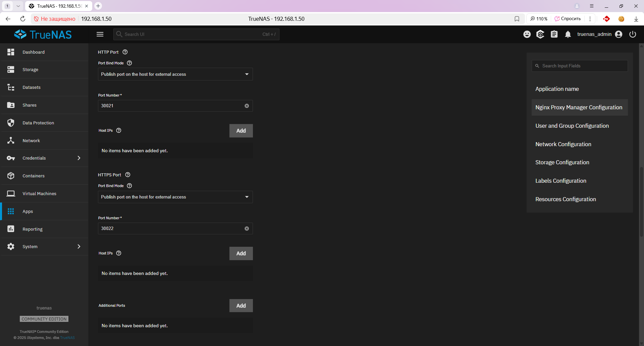Click Add next to Additional Ports
Viewport: 644px width, 346px height.
click(241, 306)
